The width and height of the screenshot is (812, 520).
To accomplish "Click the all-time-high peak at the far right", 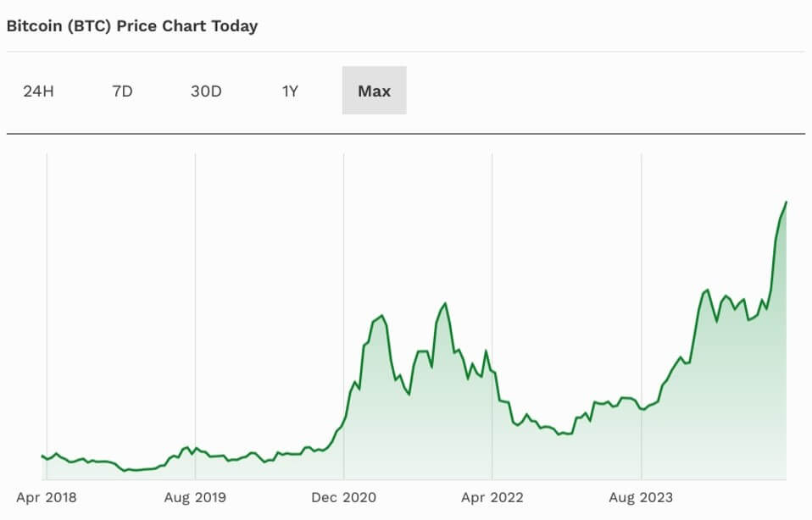I will pos(786,202).
